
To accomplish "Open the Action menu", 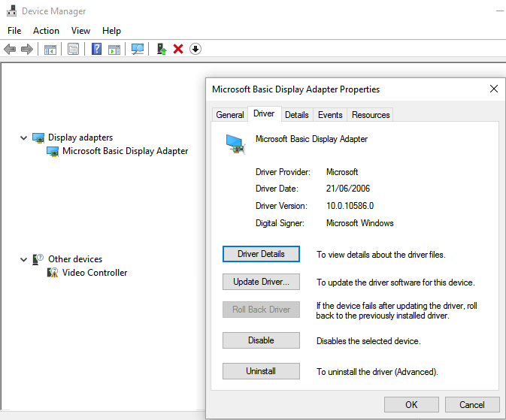I will point(46,31).
